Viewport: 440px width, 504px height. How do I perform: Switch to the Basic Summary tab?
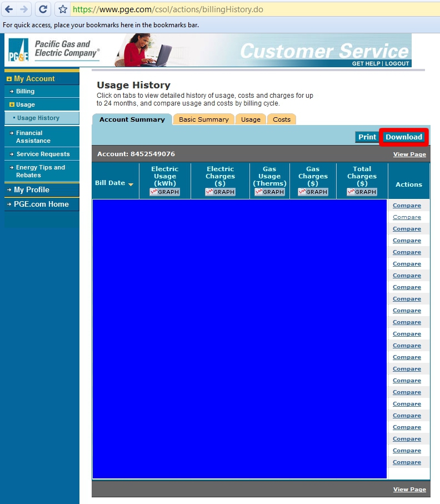click(203, 119)
